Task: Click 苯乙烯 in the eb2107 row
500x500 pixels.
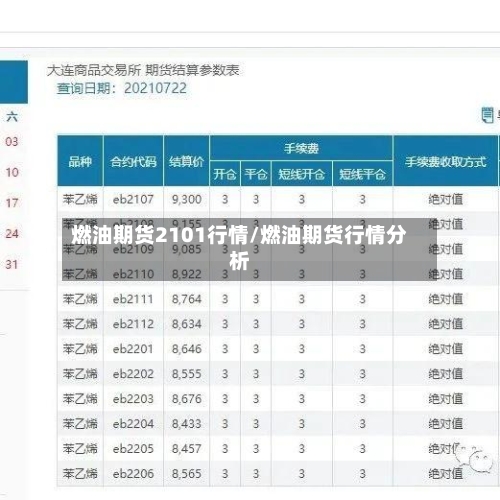Action: click(x=80, y=199)
